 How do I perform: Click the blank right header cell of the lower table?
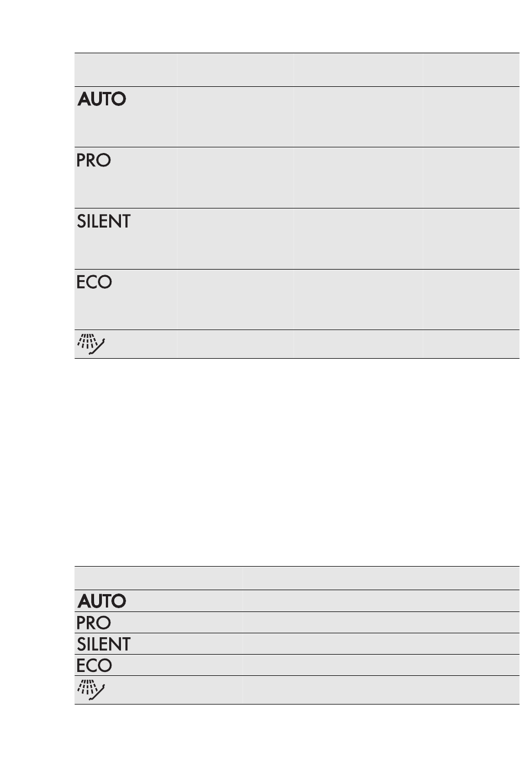381,578
